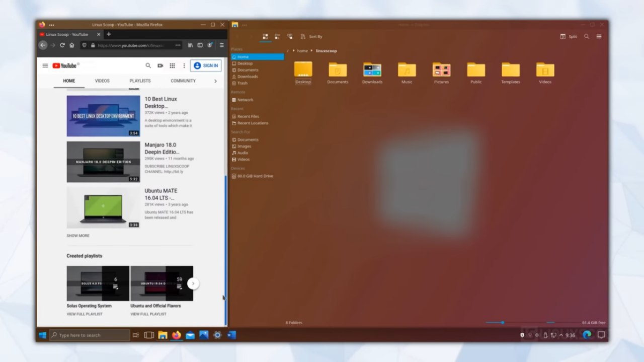Open YouTube guide hamburger menu
The image size is (644, 362).
[x=45, y=65]
